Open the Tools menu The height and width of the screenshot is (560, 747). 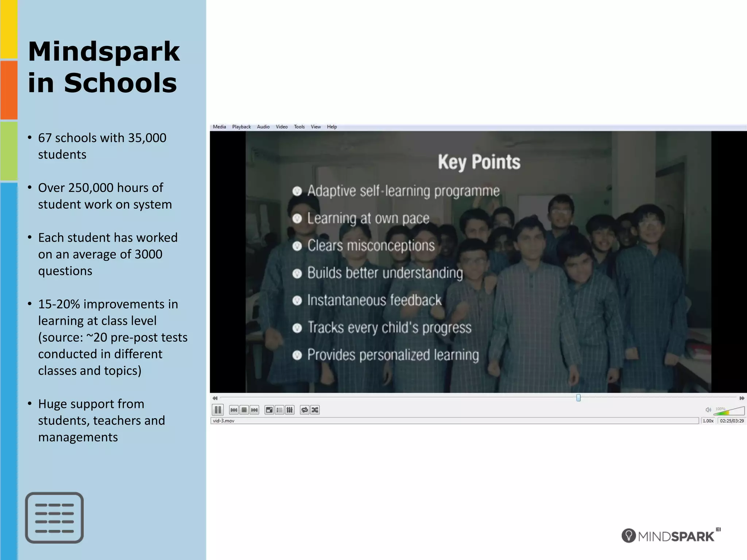point(299,127)
